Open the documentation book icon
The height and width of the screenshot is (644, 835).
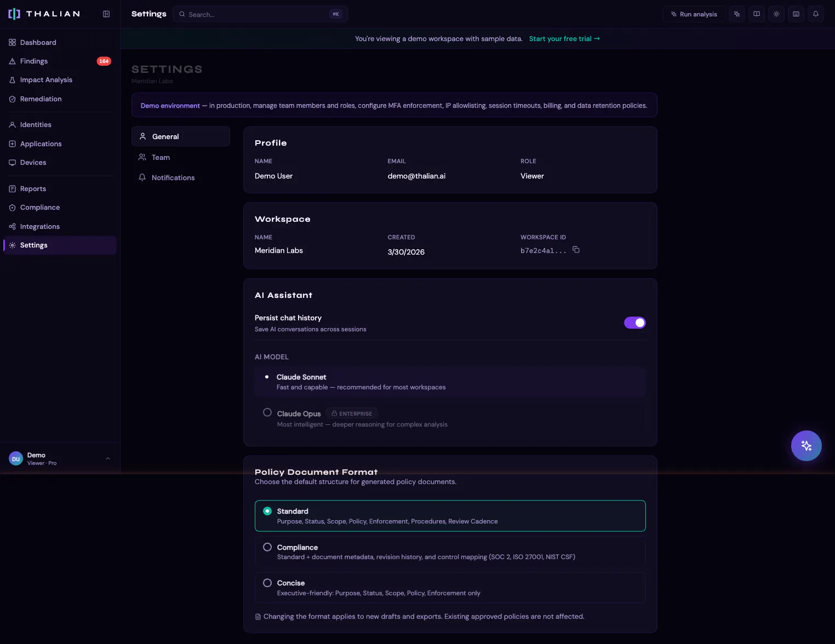(757, 14)
